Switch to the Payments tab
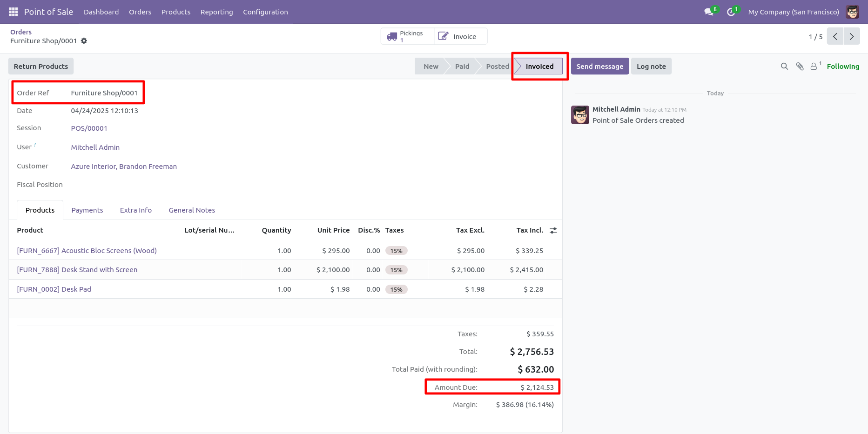Viewport: 868px width, 434px height. tap(87, 210)
